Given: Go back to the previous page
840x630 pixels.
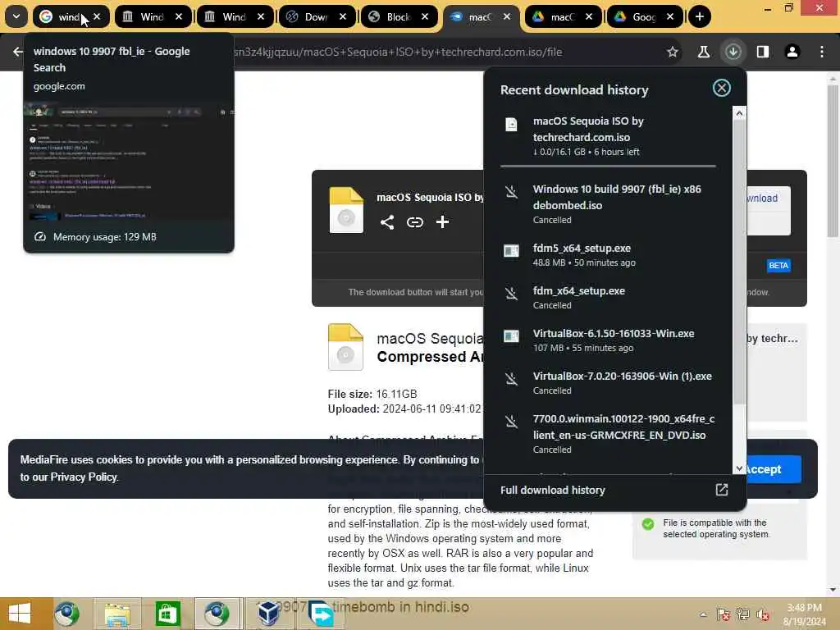Looking at the screenshot, I should pyautogui.click(x=18, y=52).
